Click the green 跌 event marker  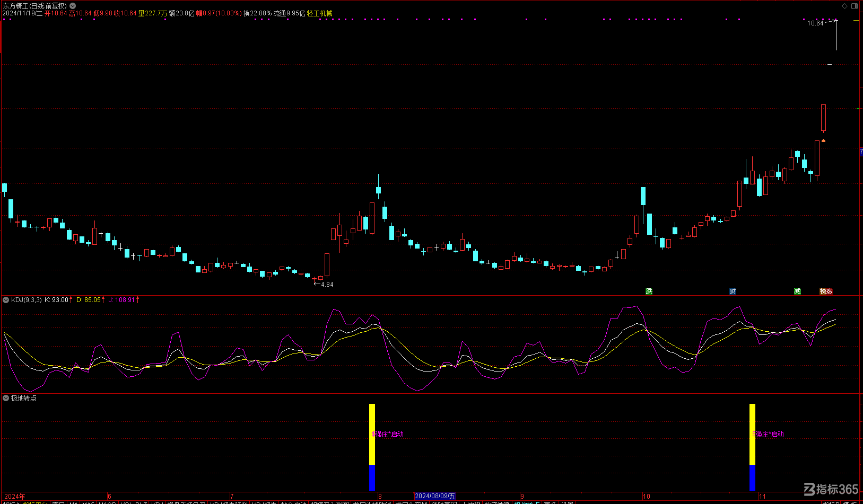(x=649, y=291)
